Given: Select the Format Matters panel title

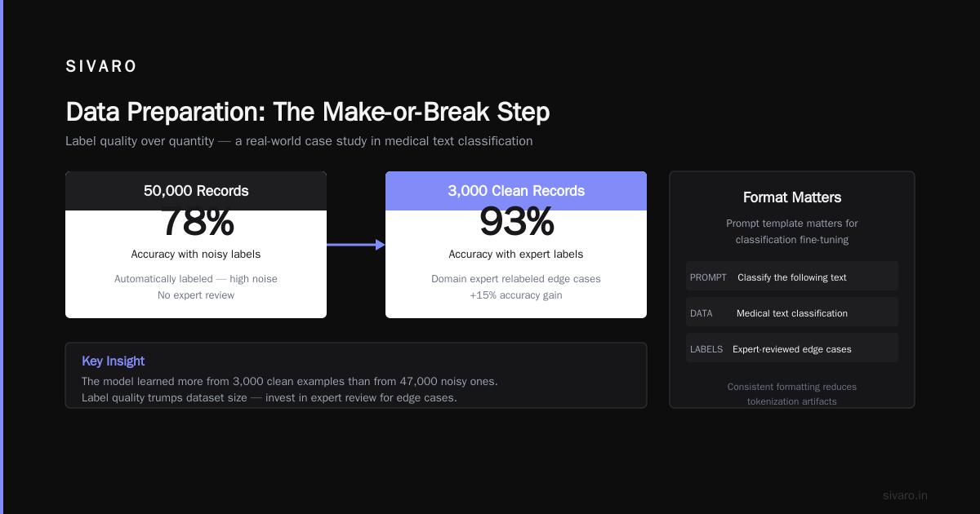Looking at the screenshot, I should (x=792, y=197).
